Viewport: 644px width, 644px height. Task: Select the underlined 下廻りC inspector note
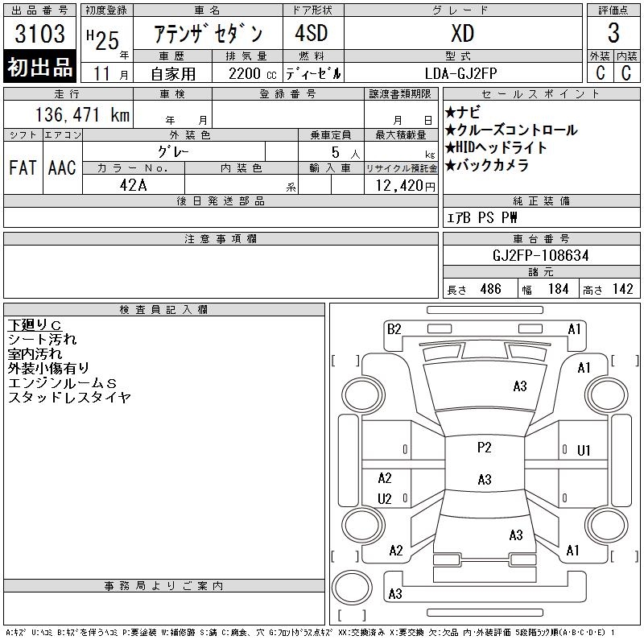point(35,325)
